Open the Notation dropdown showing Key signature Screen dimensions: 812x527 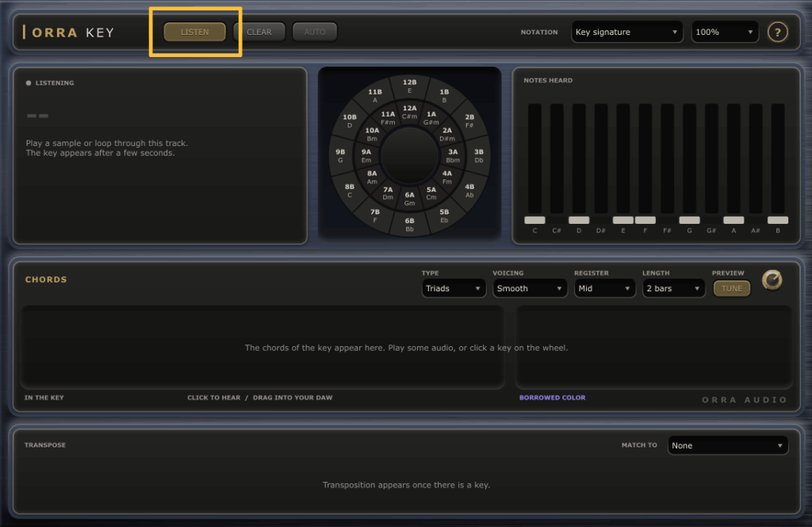pos(626,32)
